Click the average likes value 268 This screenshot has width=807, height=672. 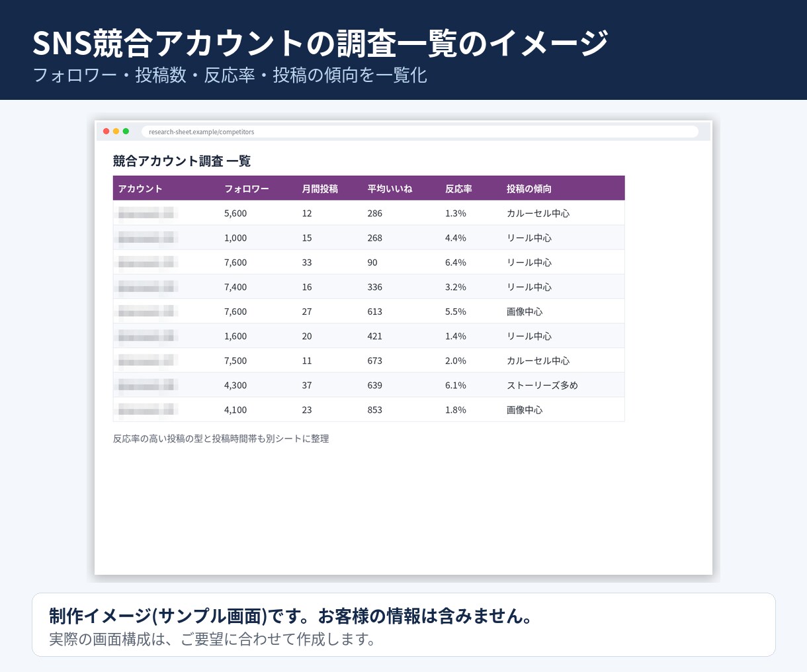pyautogui.click(x=375, y=238)
